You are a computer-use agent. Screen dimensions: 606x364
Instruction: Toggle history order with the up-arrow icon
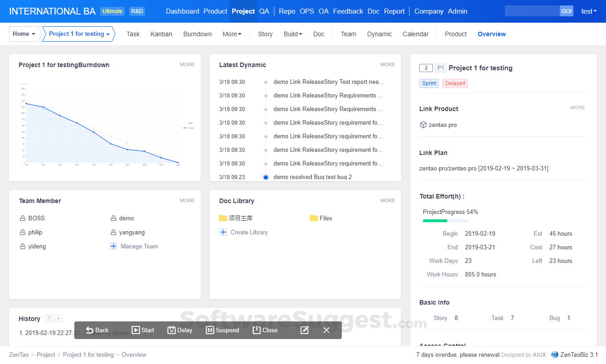(x=49, y=318)
